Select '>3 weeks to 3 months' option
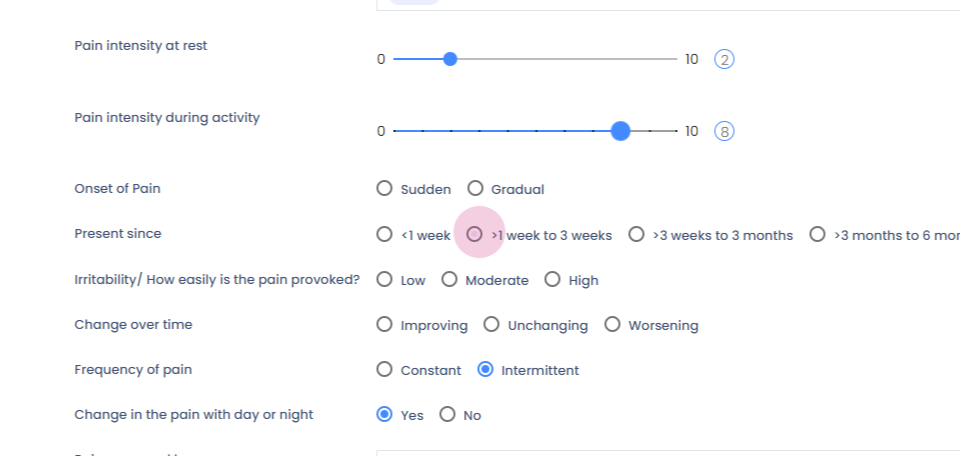Viewport: 960px width, 456px height. 636,234
